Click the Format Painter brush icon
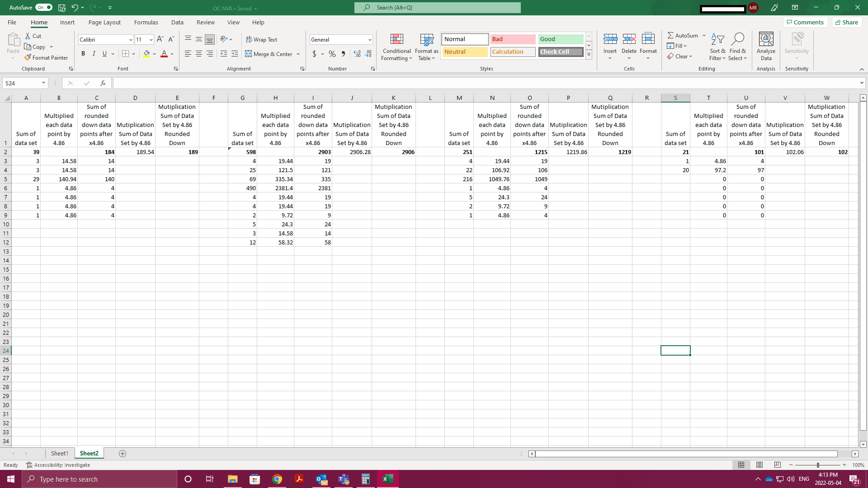This screenshot has width=868, height=488. pyautogui.click(x=28, y=57)
